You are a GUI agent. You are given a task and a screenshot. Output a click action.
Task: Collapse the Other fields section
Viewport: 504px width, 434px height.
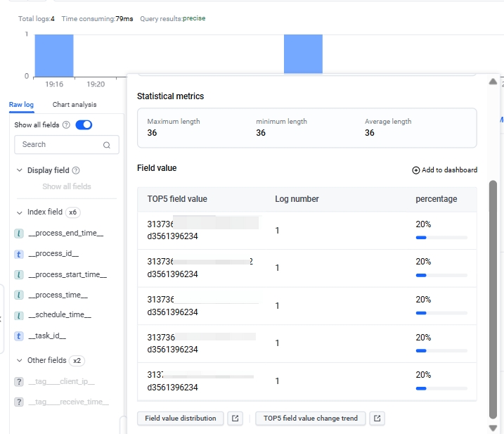(20, 360)
